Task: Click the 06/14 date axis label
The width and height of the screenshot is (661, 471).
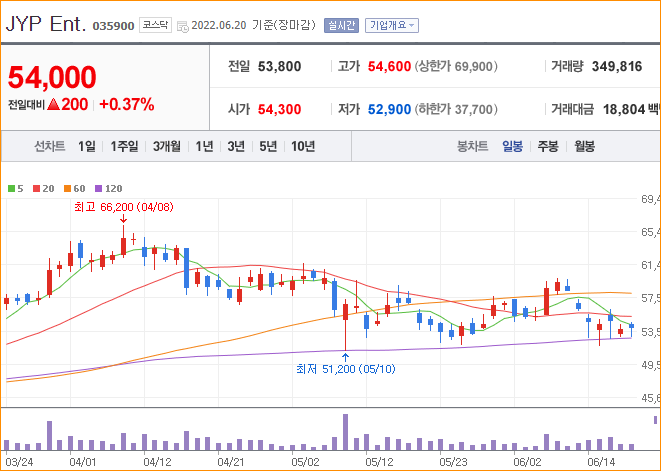Action: (601, 462)
